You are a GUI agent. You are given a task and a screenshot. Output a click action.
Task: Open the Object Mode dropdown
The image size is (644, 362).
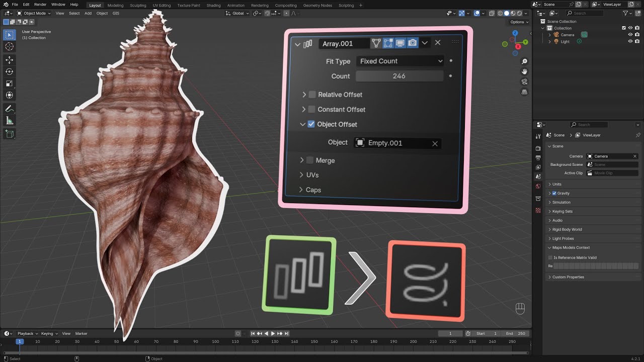[x=33, y=13]
